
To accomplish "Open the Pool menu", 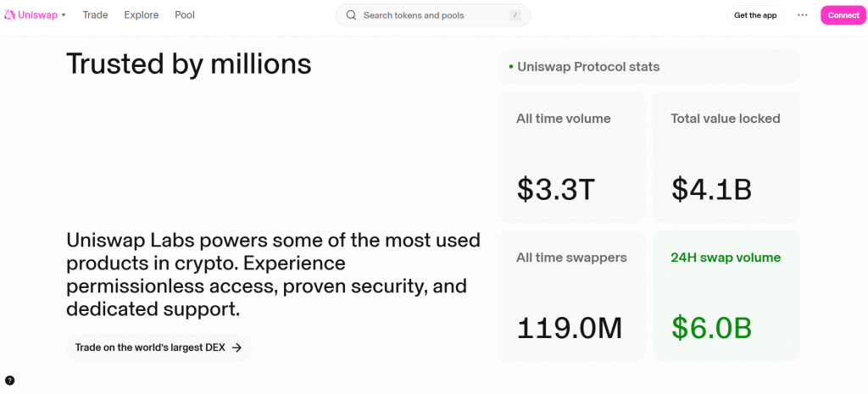I will click(x=185, y=15).
